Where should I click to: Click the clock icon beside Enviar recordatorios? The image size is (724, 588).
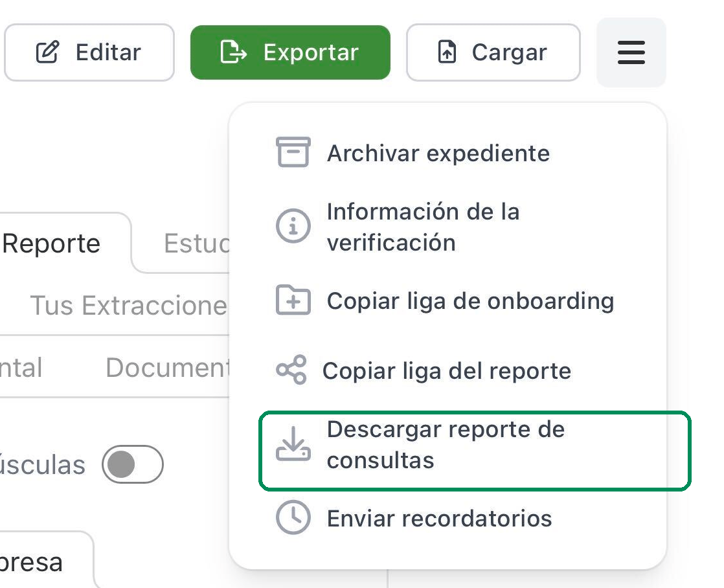tap(293, 517)
